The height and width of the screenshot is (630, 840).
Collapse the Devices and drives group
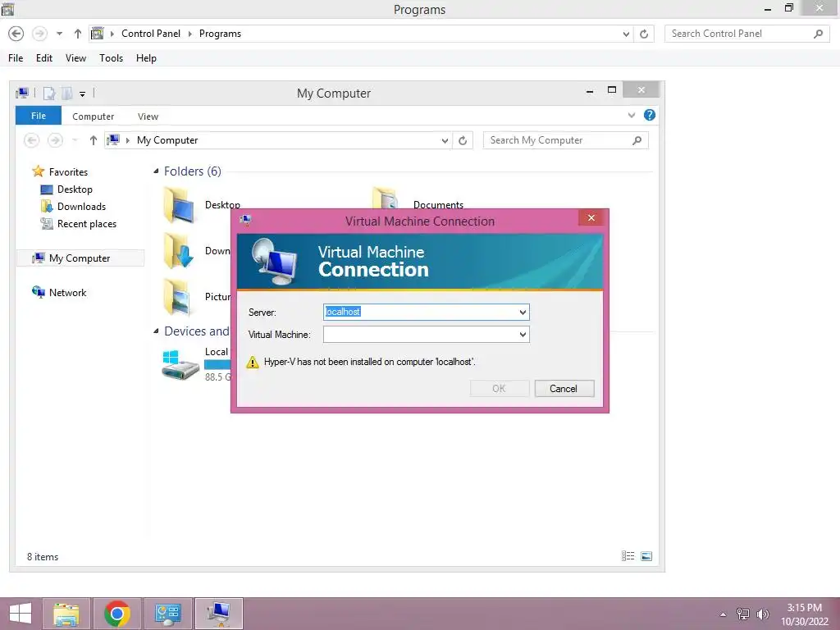pyautogui.click(x=156, y=331)
